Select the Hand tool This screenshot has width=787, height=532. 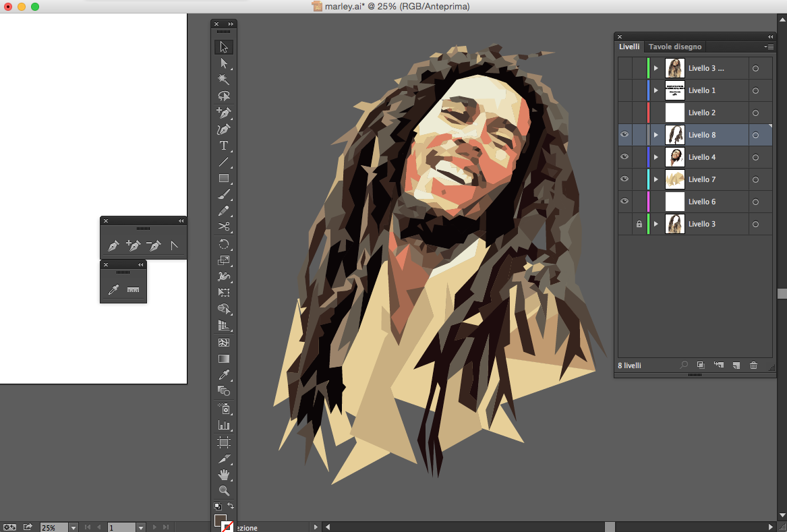tap(224, 475)
